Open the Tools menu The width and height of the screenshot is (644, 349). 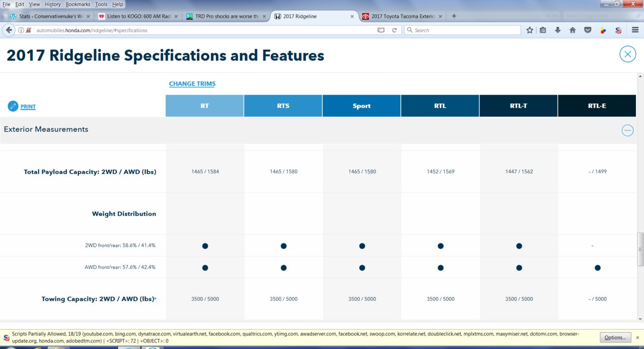[101, 4]
